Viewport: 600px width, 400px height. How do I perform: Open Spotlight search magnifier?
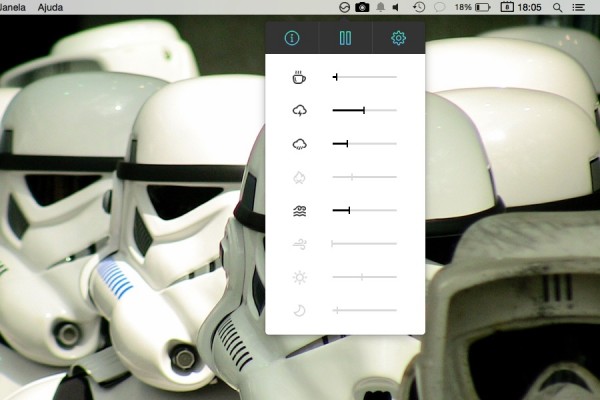558,7
